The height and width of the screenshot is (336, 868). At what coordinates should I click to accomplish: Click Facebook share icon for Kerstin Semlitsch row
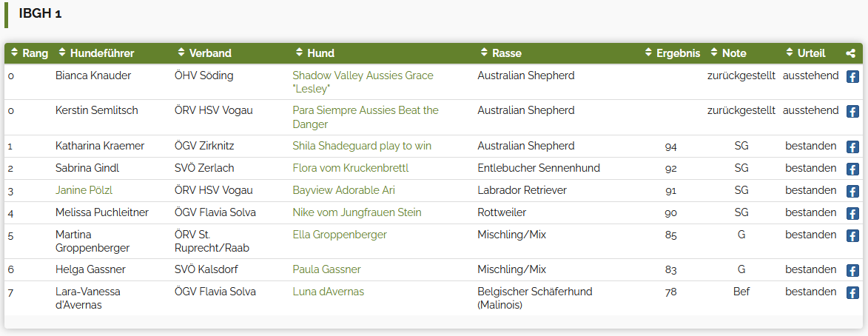click(852, 112)
